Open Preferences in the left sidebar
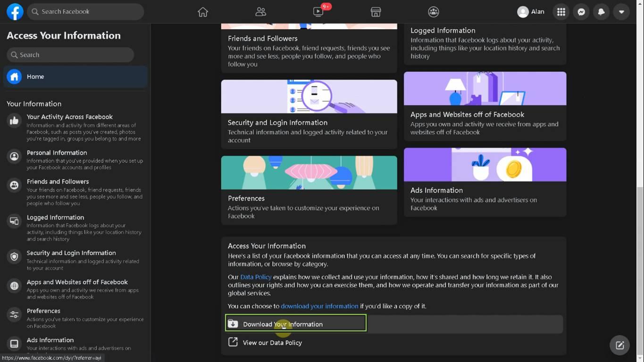644x362 pixels. [75, 318]
